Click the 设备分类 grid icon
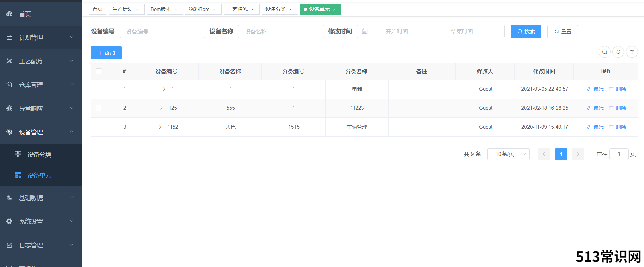Image resolution: width=644 pixels, height=267 pixels. pos(18,154)
